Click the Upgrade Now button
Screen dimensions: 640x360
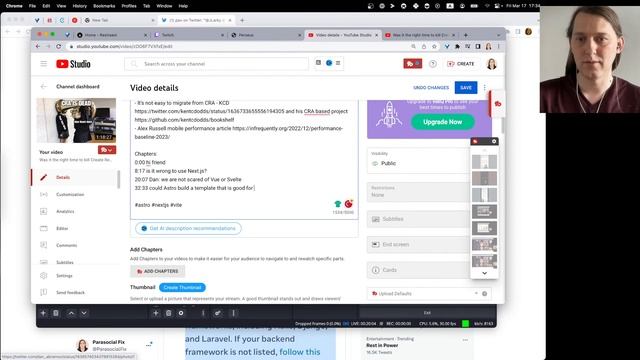(442, 122)
